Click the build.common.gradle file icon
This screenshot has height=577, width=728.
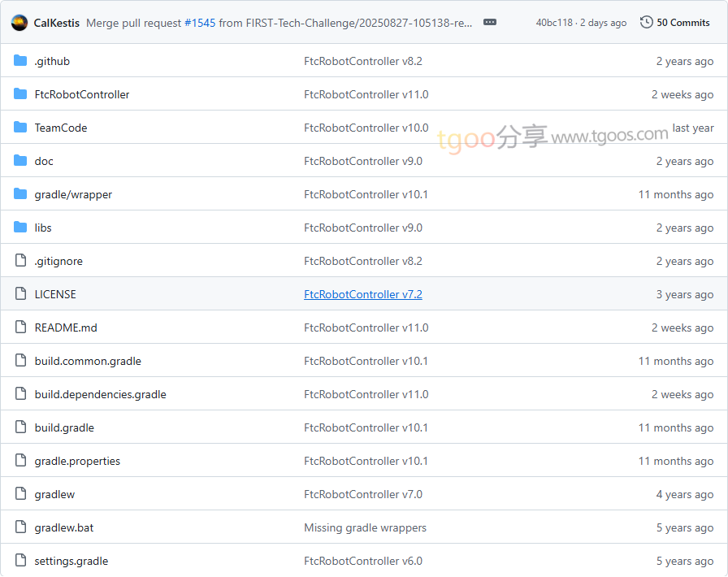tap(20, 361)
